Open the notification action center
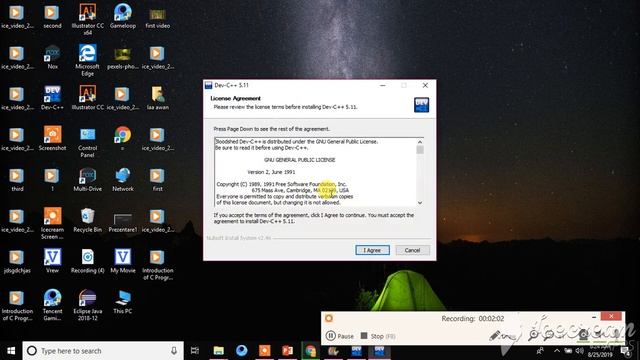This screenshot has height=360, width=640. pyautogui.click(x=626, y=351)
